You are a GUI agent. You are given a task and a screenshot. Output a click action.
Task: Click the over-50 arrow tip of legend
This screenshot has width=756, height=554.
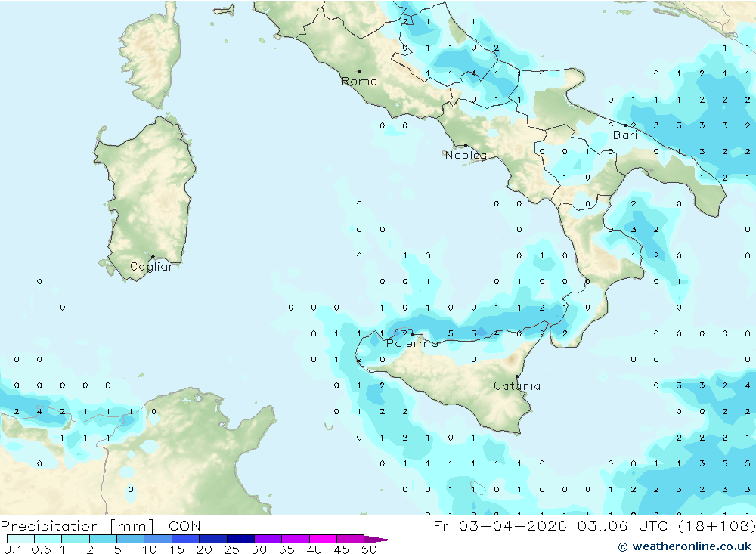tap(378, 540)
